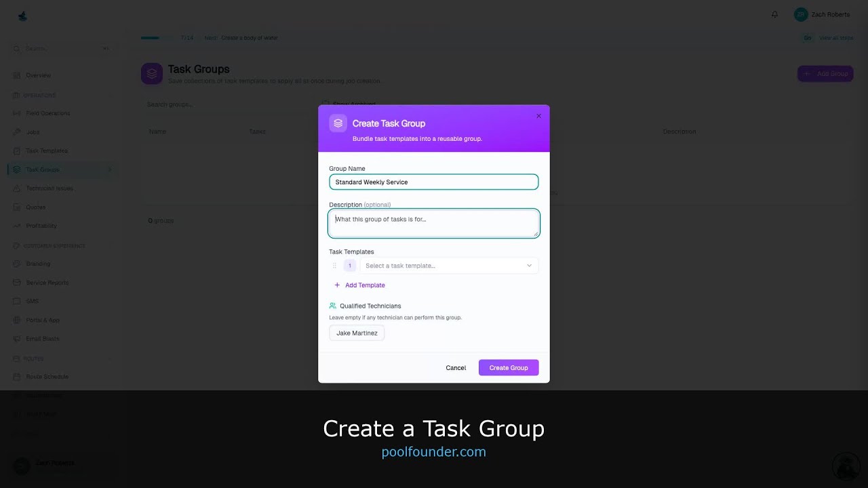
Task: Click the Service Reports envelope icon
Action: tap(17, 283)
